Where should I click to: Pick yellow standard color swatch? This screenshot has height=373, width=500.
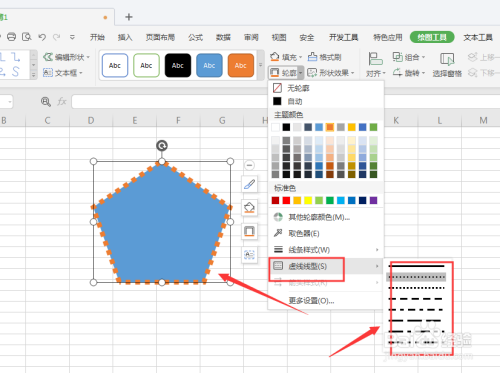click(x=308, y=200)
